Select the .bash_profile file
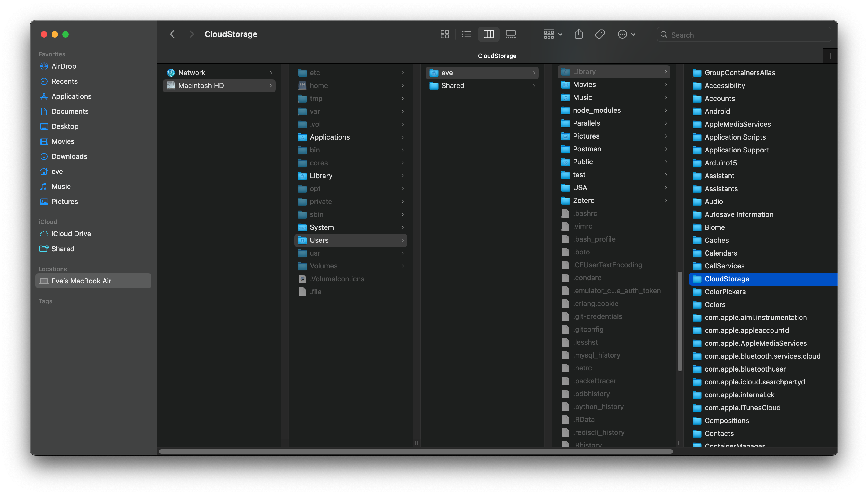The image size is (868, 495). (x=594, y=239)
